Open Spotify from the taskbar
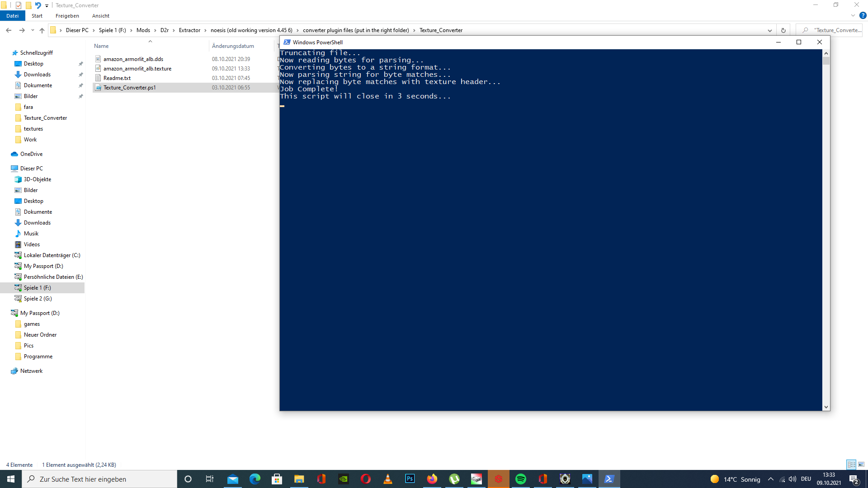Image resolution: width=868 pixels, height=488 pixels. [521, 479]
